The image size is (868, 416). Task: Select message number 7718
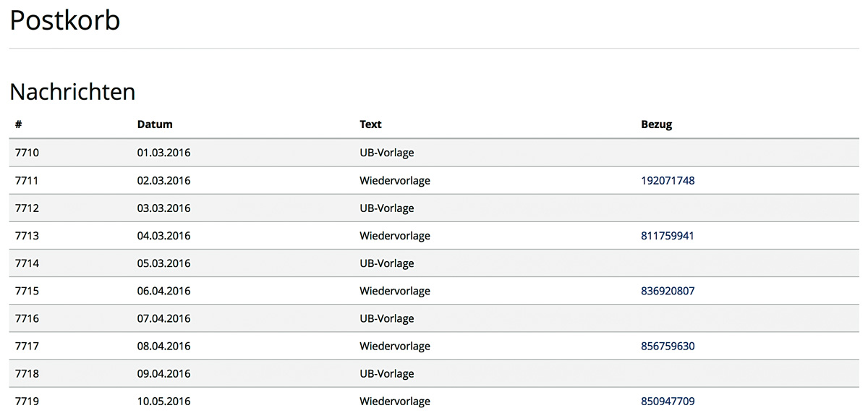pyautogui.click(x=27, y=373)
